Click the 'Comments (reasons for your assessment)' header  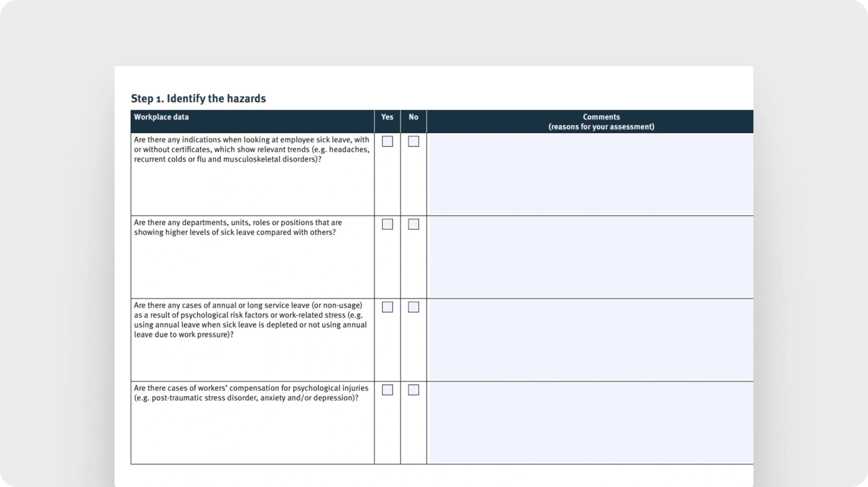601,122
